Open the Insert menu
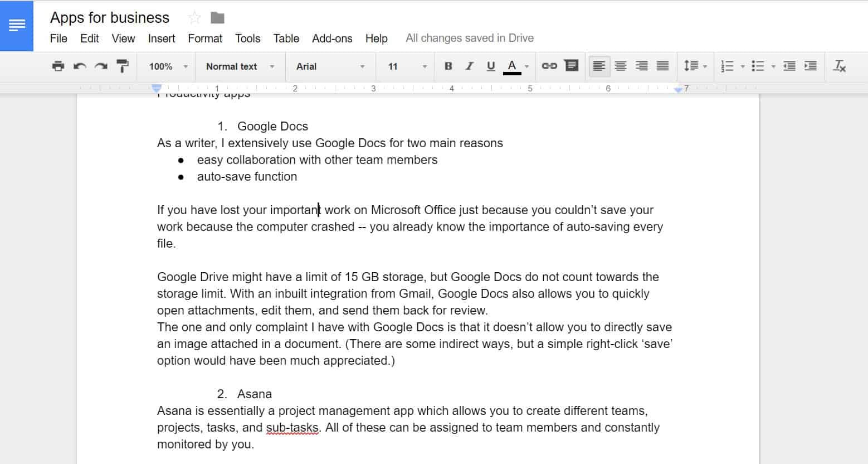Screen dimensions: 868x464 162,38
